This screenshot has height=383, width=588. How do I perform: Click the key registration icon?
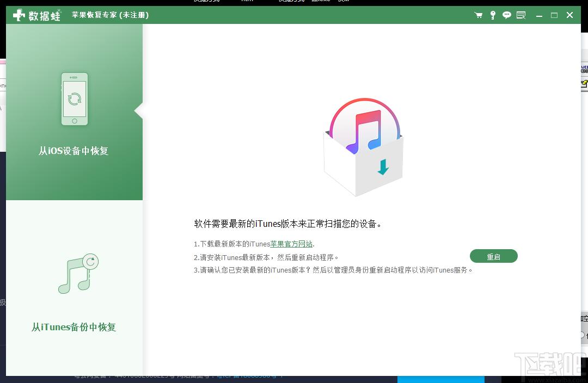click(x=493, y=15)
